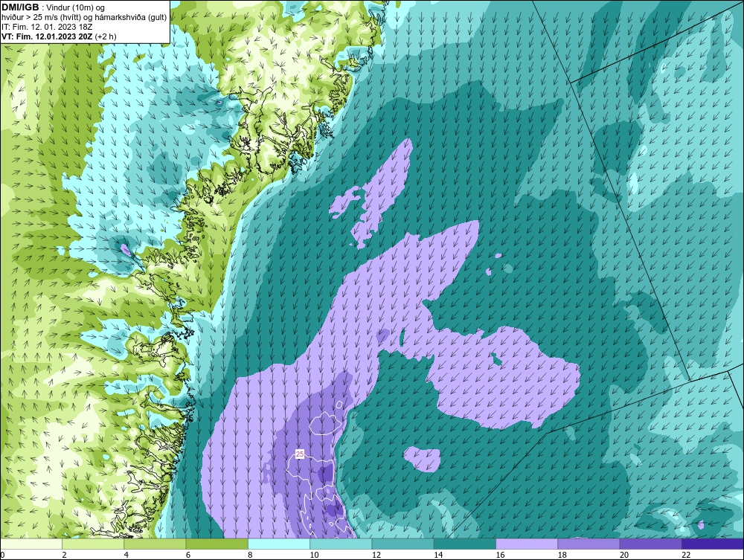Click legend scale value 22

click(x=686, y=556)
